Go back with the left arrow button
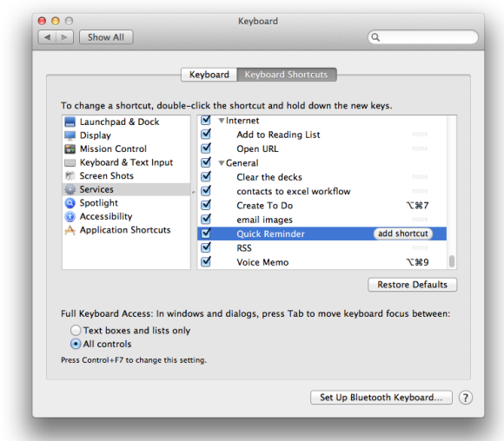504x441 pixels. coord(48,37)
